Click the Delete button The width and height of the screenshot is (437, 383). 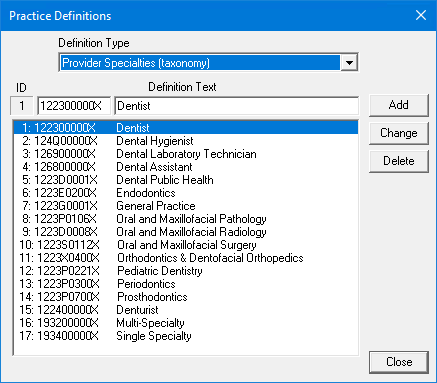point(398,161)
